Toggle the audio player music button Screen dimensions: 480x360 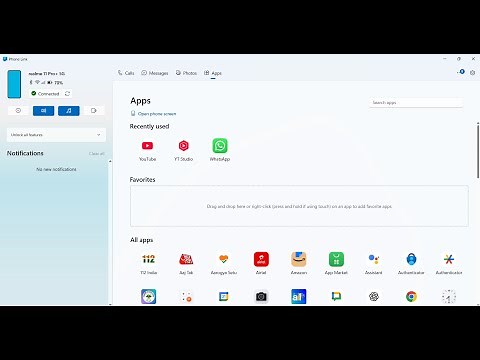point(69,111)
